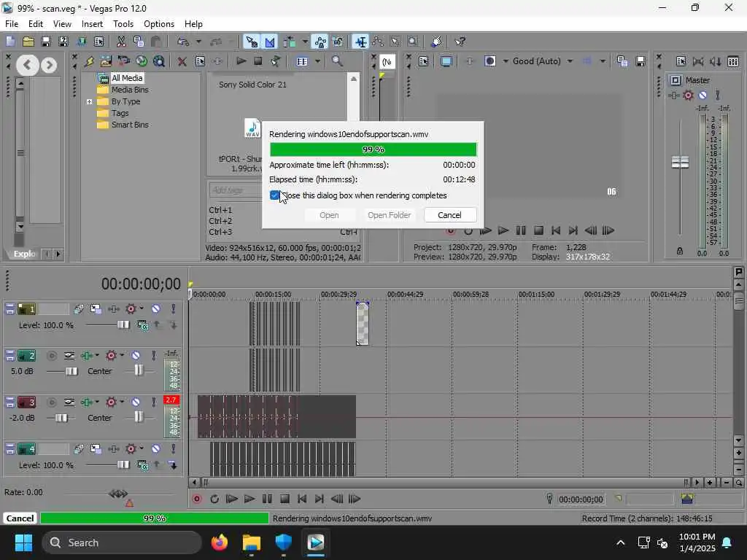Click the Undo arrow icon
This screenshot has width=747, height=560.
(183, 42)
